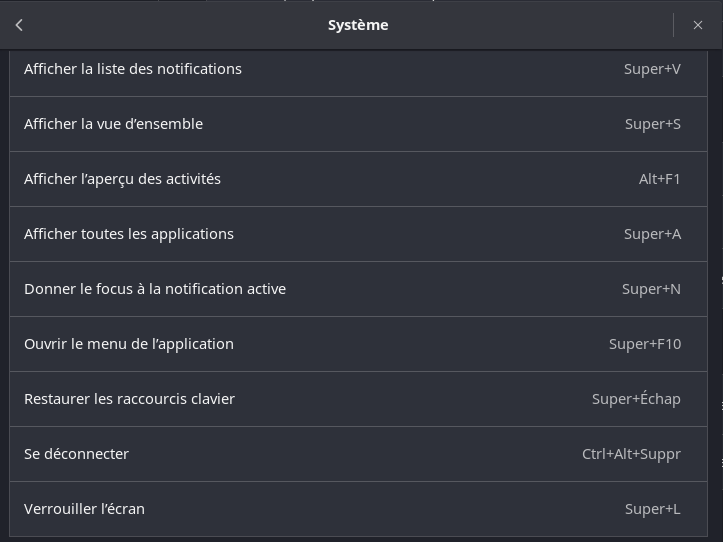Go back using the header back arrow
723x542 pixels.
[19, 25]
